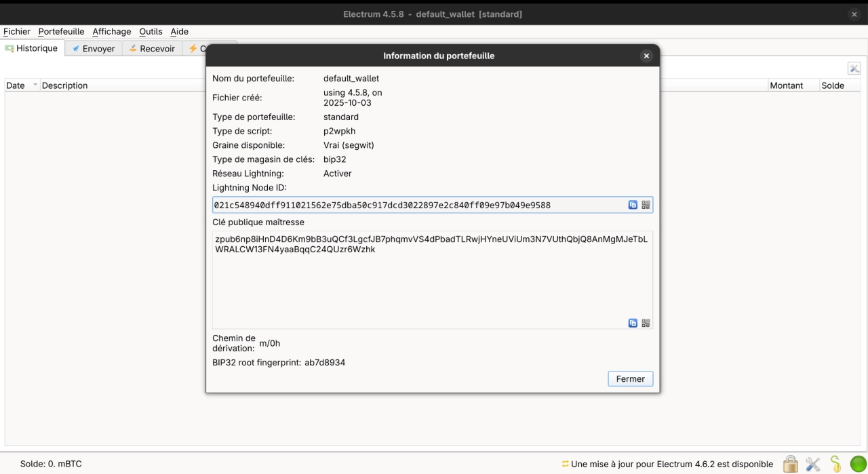Copy the master public key to clipboard
The height and width of the screenshot is (474, 868).
click(x=633, y=323)
